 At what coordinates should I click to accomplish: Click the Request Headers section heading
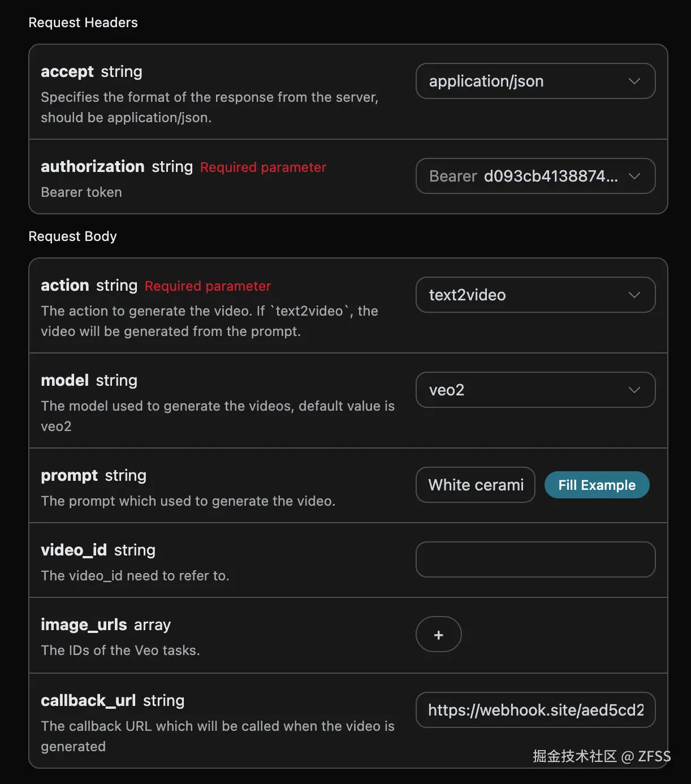point(83,23)
